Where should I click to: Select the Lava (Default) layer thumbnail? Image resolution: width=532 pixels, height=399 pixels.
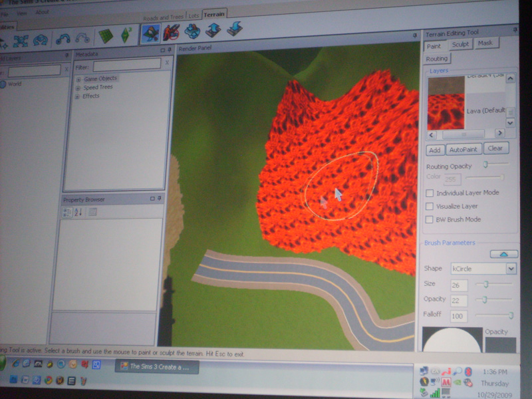(x=446, y=112)
